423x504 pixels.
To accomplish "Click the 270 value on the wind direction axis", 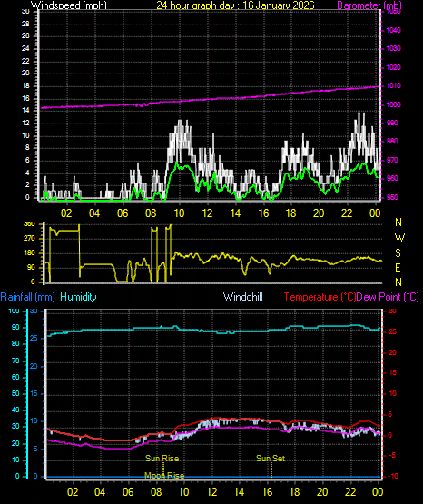I will coord(29,239).
